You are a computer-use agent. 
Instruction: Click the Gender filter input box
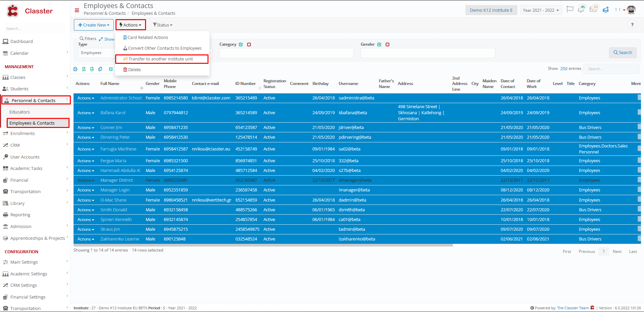click(x=428, y=53)
